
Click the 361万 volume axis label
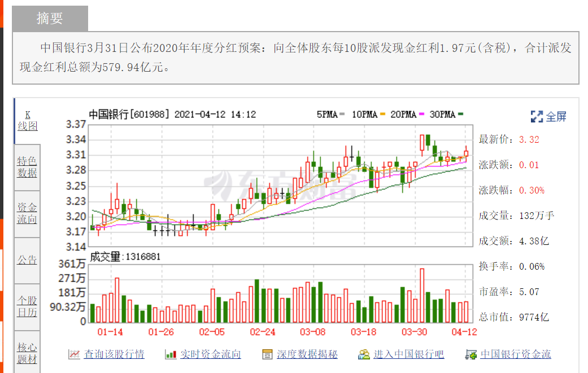[x=72, y=264]
